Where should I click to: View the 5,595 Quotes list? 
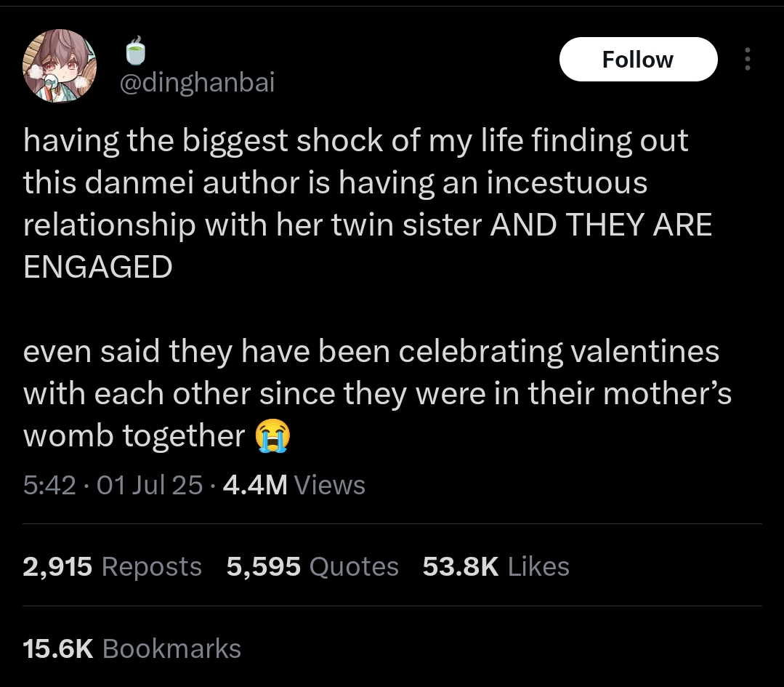pyautogui.click(x=312, y=566)
